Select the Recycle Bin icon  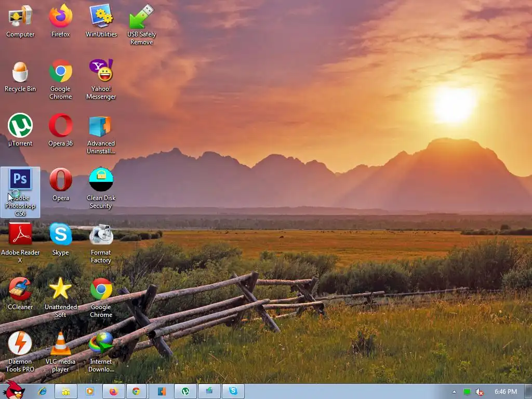coord(20,76)
